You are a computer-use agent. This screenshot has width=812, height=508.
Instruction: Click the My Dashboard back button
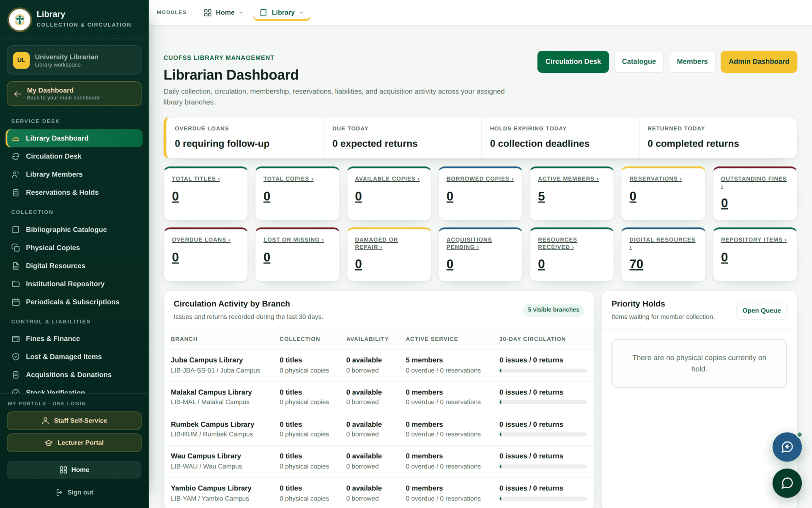[74, 94]
